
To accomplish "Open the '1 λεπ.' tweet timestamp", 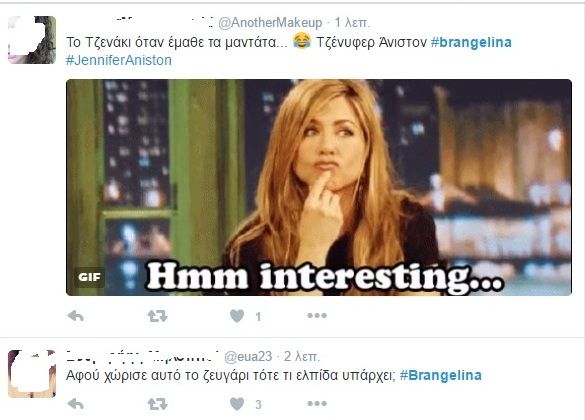I will pyautogui.click(x=352, y=23).
